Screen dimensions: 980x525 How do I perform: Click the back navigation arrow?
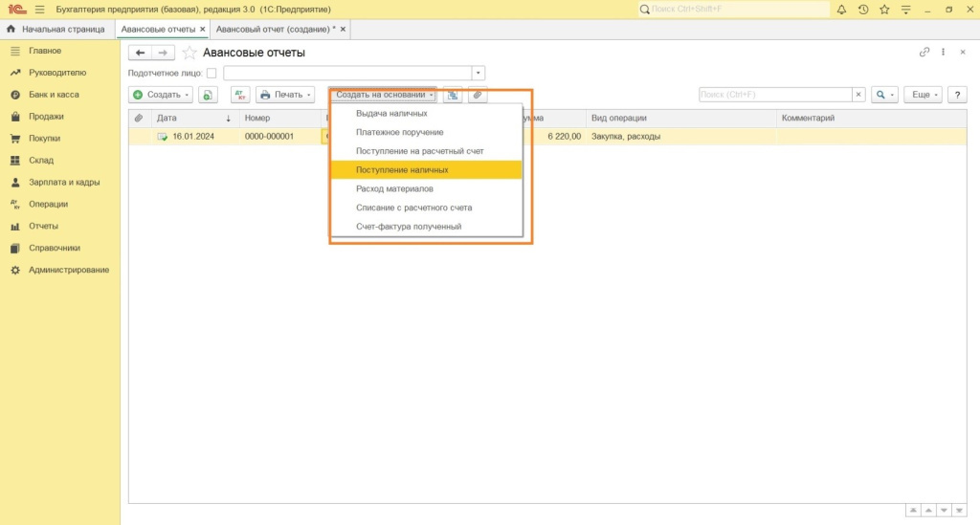point(140,53)
